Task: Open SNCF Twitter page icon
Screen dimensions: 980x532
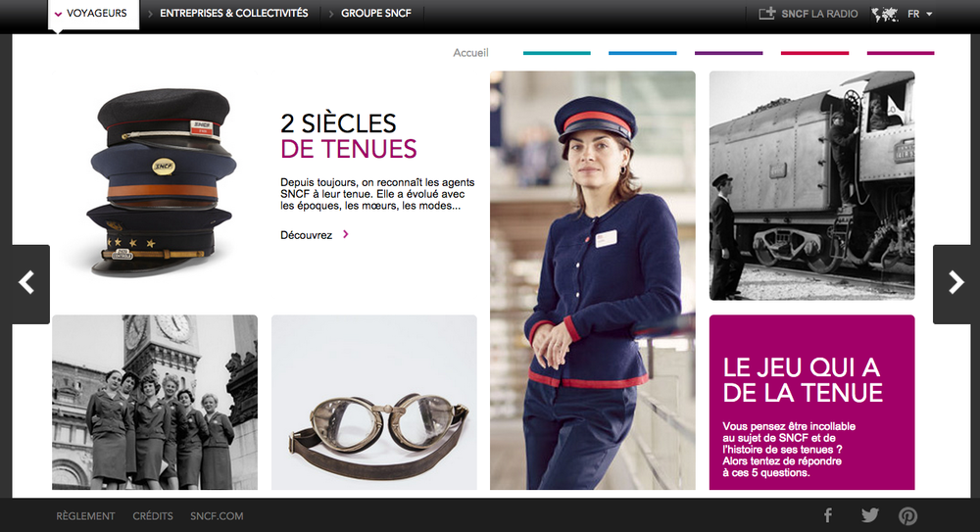Action: [869, 515]
